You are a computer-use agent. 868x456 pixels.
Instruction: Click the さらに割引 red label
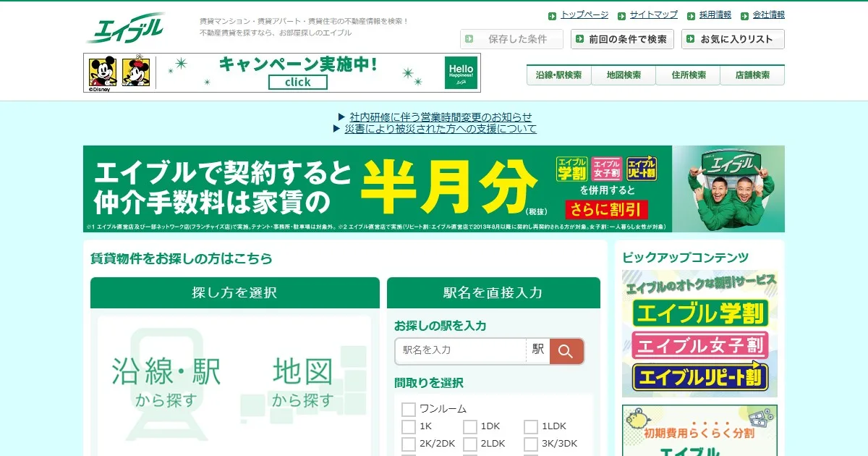606,210
